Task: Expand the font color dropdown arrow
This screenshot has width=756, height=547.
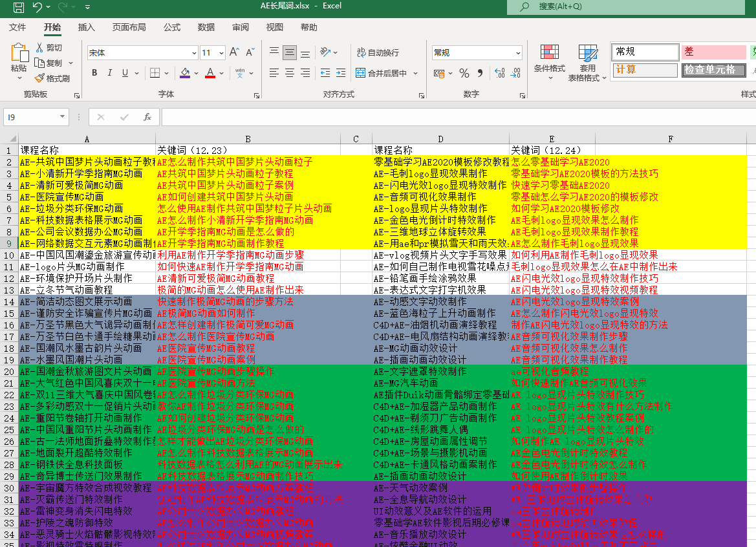Action: [x=221, y=73]
